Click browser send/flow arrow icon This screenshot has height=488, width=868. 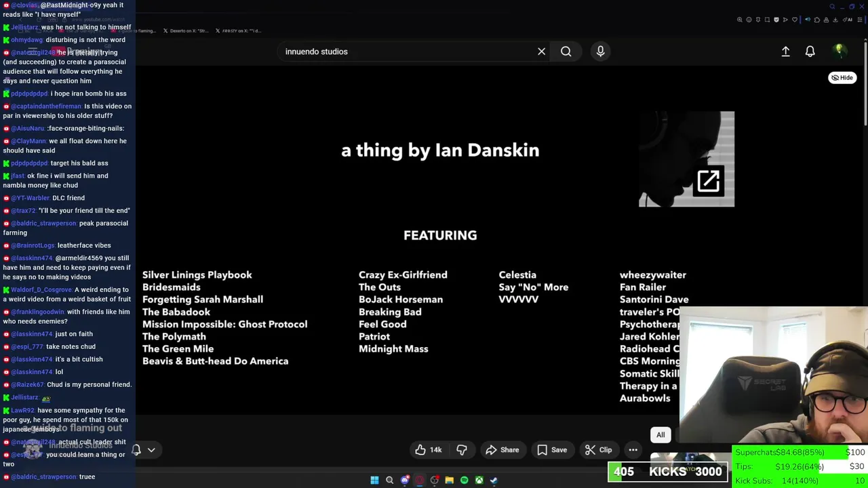click(785, 20)
